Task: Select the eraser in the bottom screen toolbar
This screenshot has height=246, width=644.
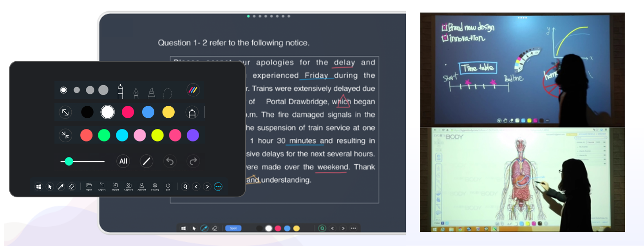Action: 215,228
